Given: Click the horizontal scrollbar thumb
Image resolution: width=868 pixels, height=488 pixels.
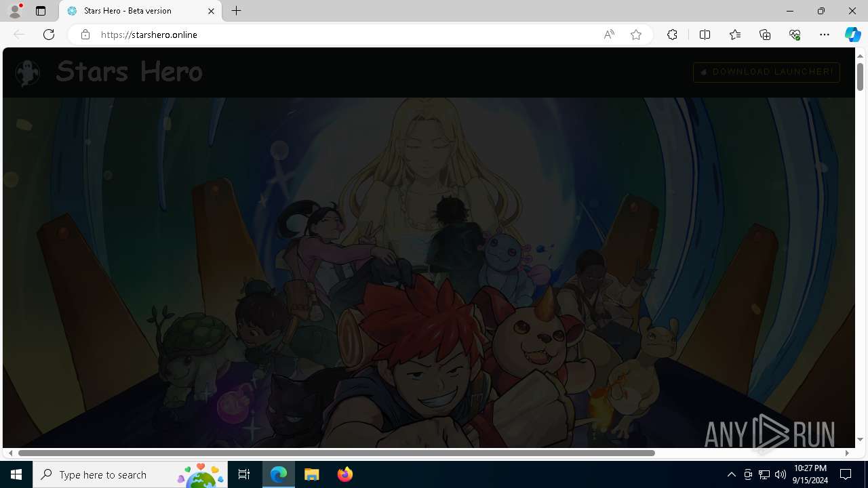Looking at the screenshot, I should (336, 453).
